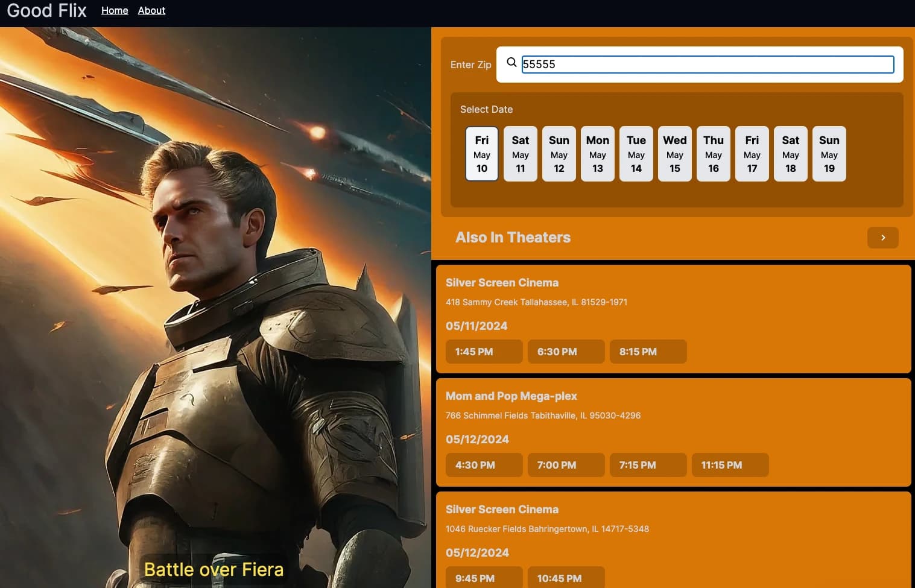Open Silver Screen Cinema in Tallahassee
The height and width of the screenshot is (588, 915).
click(x=502, y=282)
